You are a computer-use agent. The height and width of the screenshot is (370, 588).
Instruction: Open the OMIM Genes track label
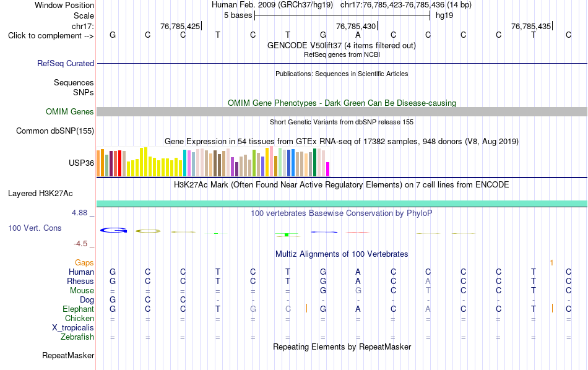point(70,112)
